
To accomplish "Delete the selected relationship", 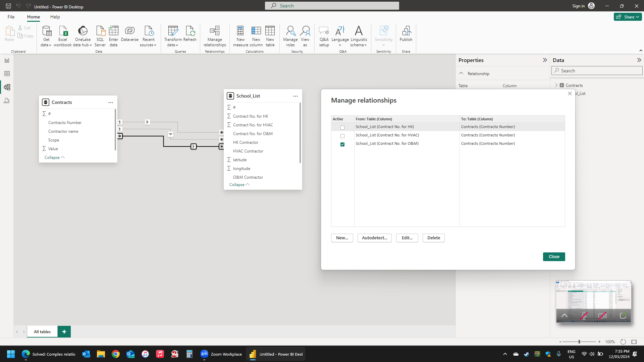I will [x=434, y=238].
